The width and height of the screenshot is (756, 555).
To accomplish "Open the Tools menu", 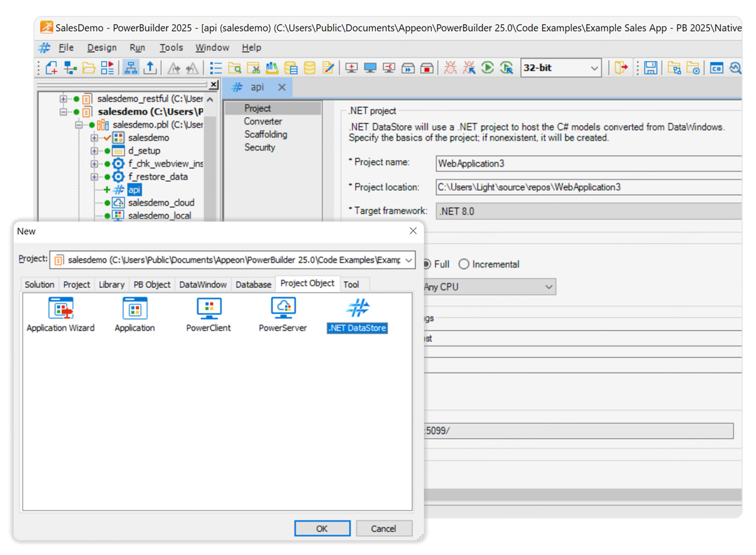I will (171, 48).
